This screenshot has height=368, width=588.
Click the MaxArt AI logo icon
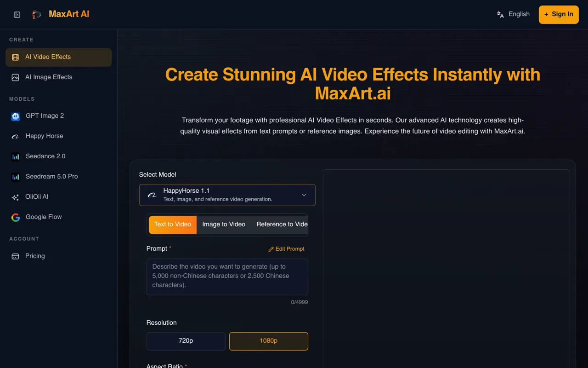click(36, 15)
